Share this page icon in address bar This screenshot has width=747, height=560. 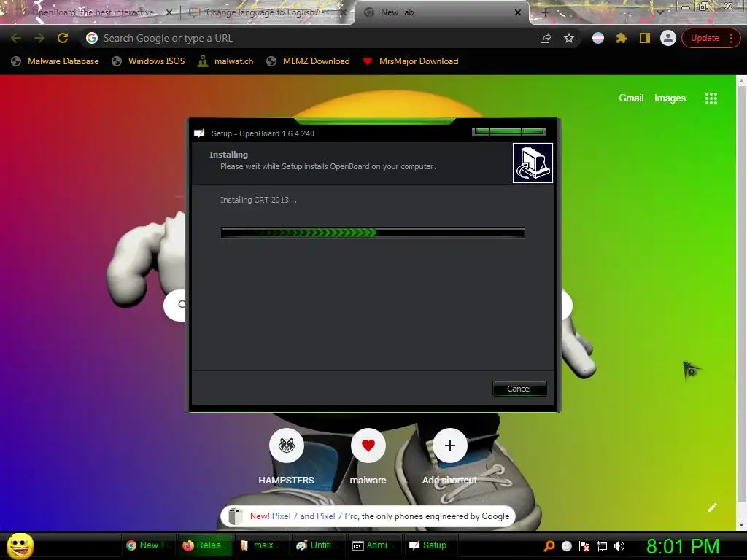[x=546, y=38]
